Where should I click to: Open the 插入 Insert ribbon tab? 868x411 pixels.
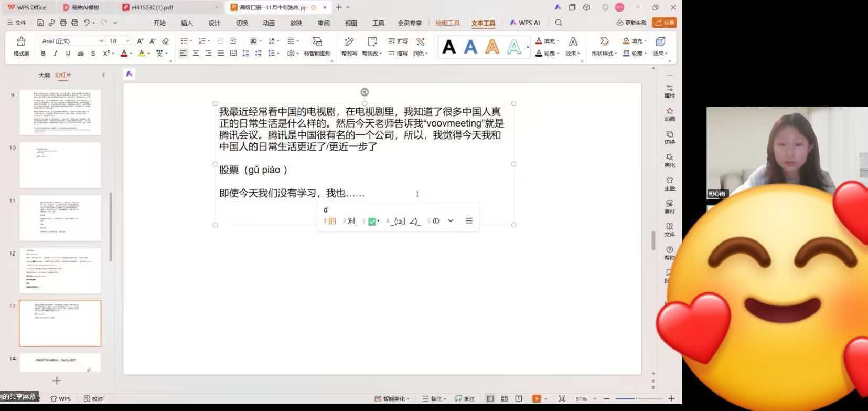187,23
